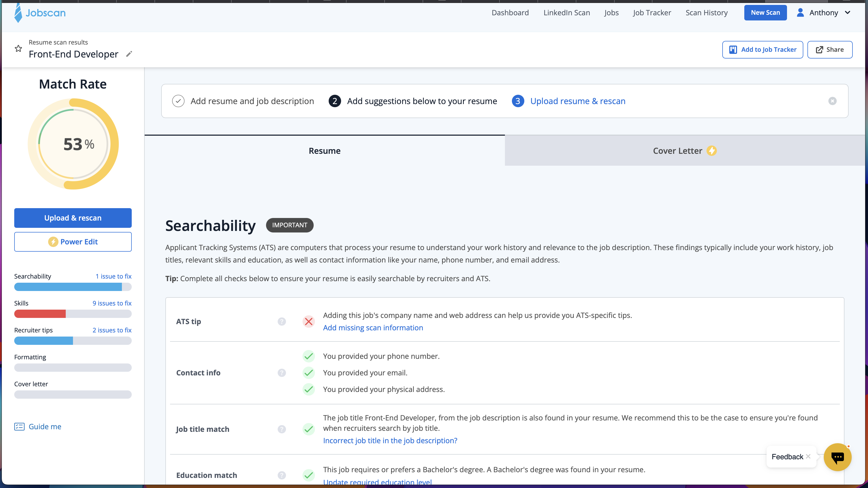Viewport: 868px width, 488px height.
Task: Click Incorrect job title in the job description link
Action: [x=390, y=440]
